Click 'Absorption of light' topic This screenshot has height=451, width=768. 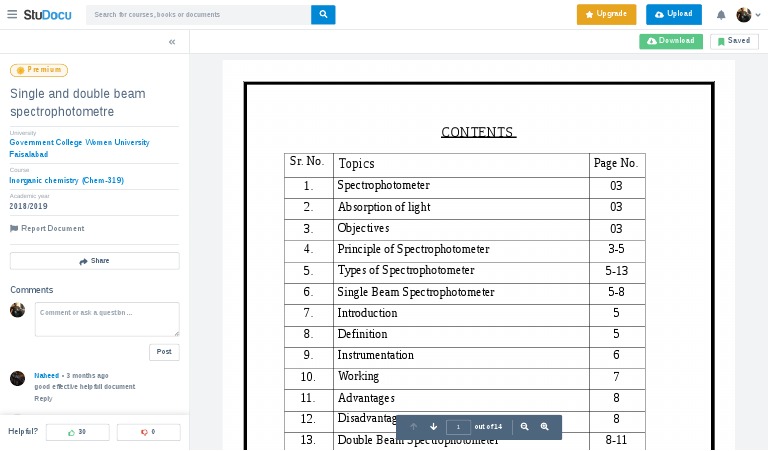pos(384,207)
